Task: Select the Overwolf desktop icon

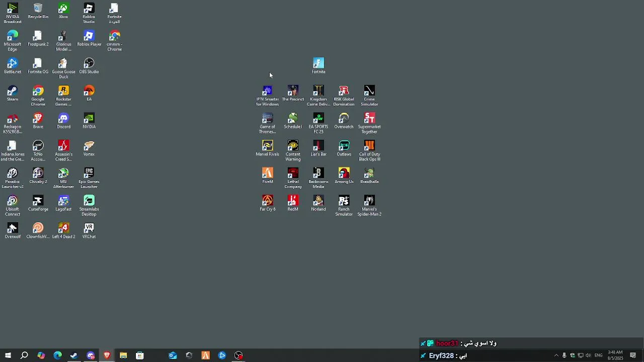Action: [x=13, y=231]
